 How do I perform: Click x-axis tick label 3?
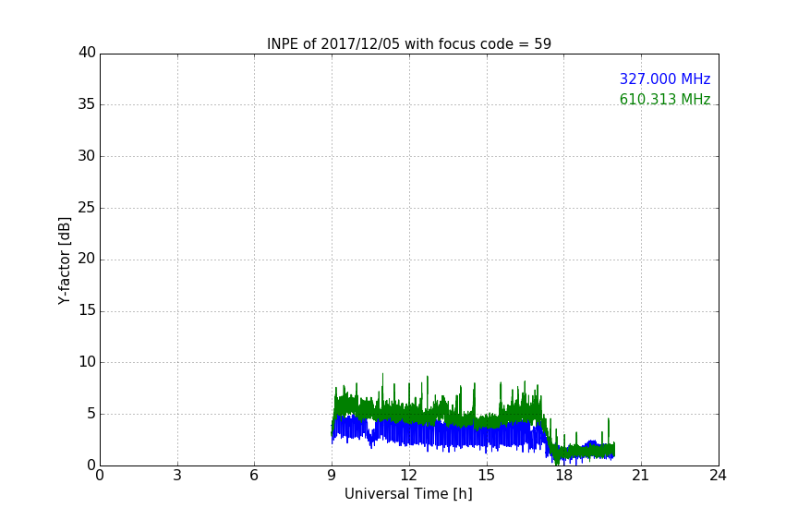pyautogui.click(x=177, y=476)
